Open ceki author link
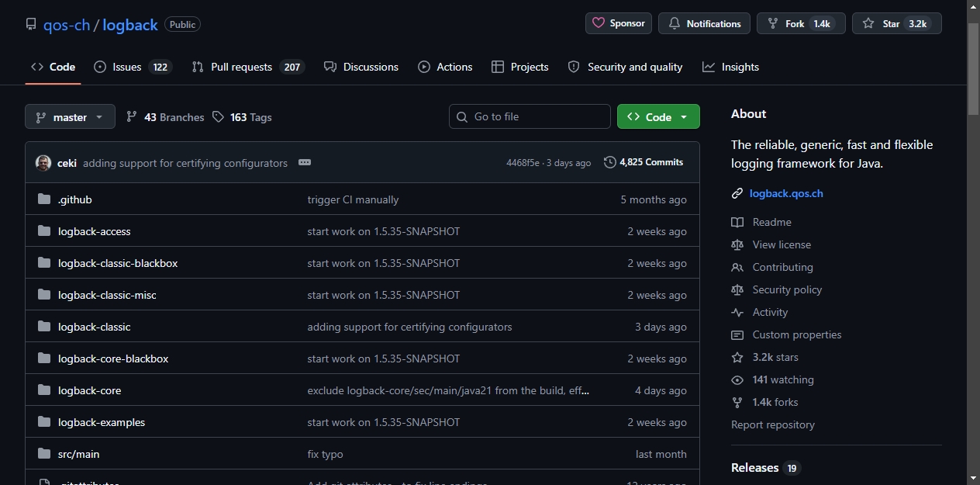Viewport: 980px width, 485px height. coord(67,163)
